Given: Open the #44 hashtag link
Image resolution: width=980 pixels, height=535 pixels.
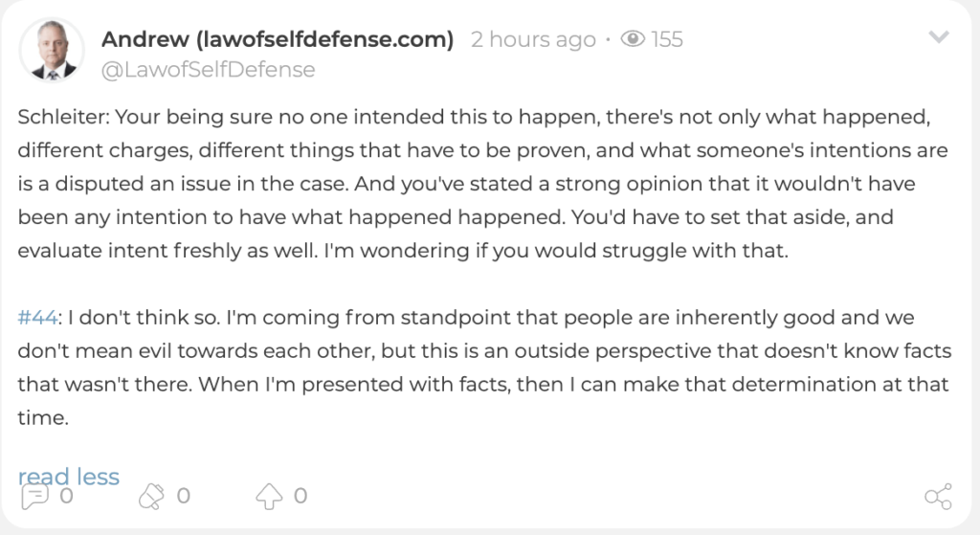Looking at the screenshot, I should click(x=37, y=318).
